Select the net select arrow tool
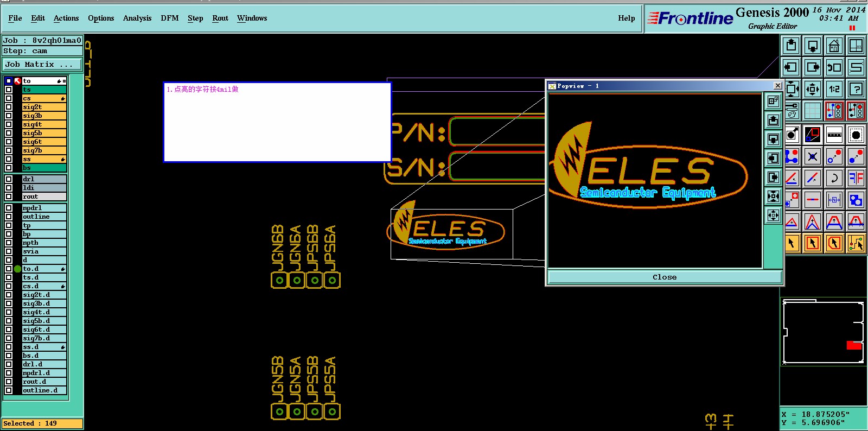 point(856,243)
